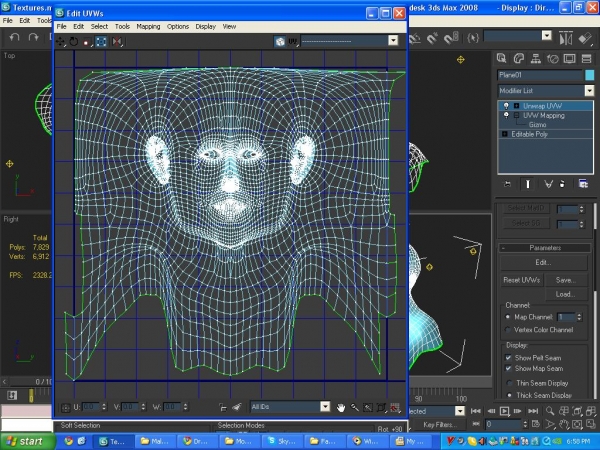The image size is (600, 450).
Task: Select the Rotate tool in Edit UVWs
Action: [x=74, y=41]
